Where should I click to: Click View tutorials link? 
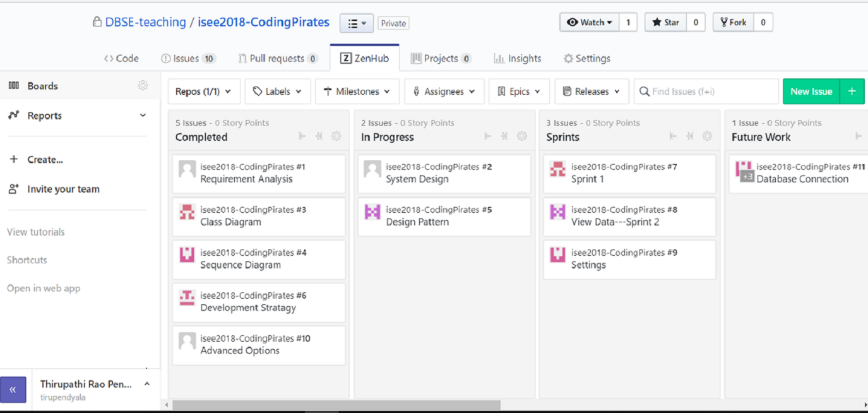pyautogui.click(x=36, y=232)
